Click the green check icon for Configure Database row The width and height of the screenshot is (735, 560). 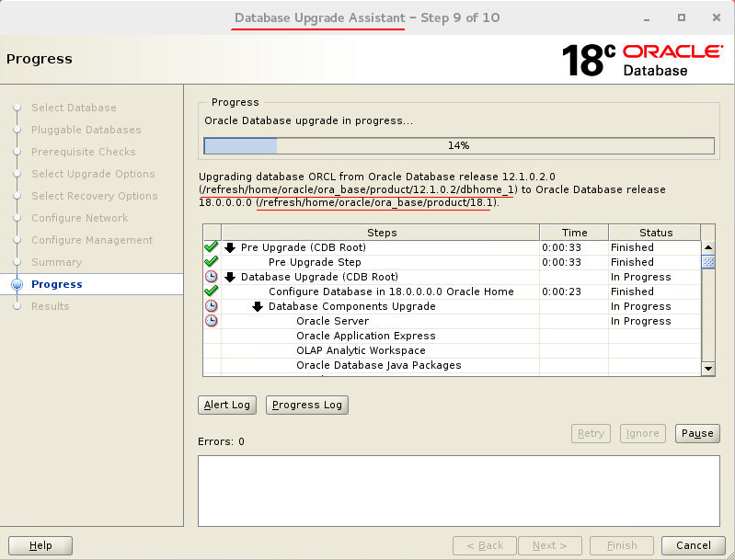[212, 291]
